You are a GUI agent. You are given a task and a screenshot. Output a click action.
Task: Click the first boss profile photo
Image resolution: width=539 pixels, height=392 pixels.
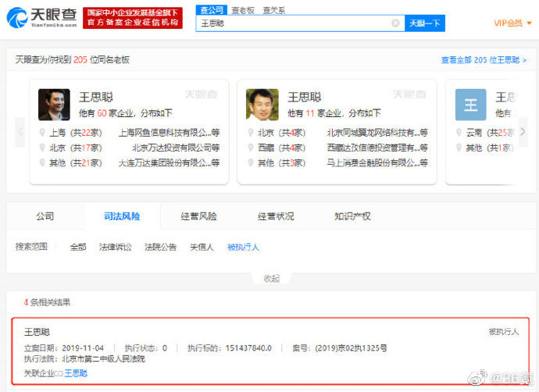point(54,105)
